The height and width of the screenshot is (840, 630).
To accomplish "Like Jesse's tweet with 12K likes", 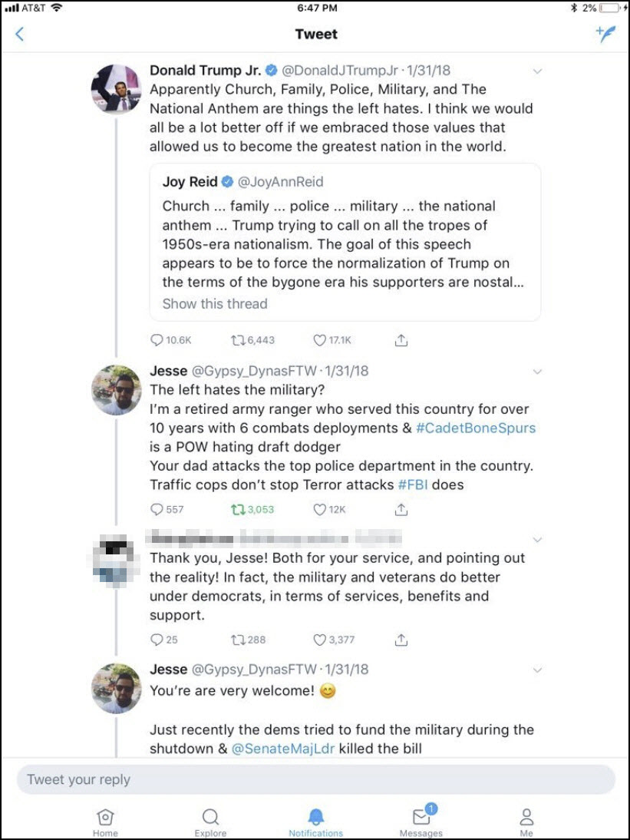I will coord(320,509).
